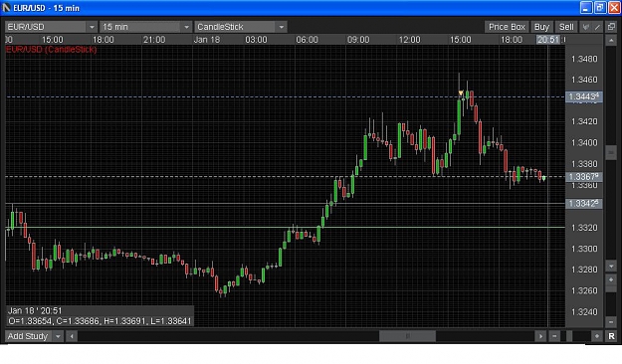Click the 1.3480 price axis label
The width and height of the screenshot is (622, 364).
click(584, 59)
